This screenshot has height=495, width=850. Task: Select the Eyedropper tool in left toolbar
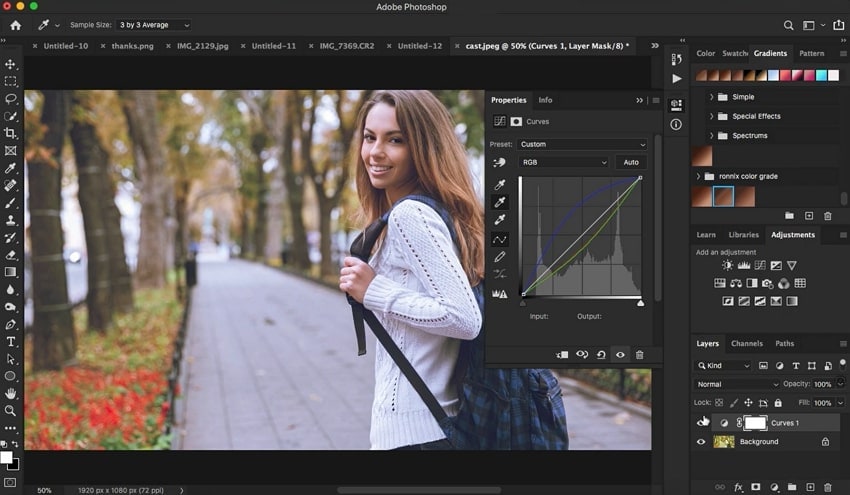(x=10, y=168)
